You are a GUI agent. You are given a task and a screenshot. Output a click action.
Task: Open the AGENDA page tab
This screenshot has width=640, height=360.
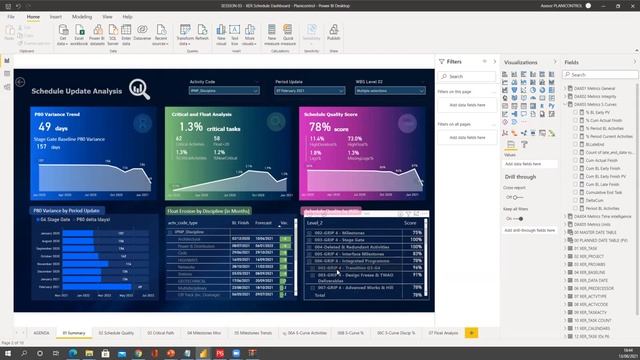coord(41,333)
